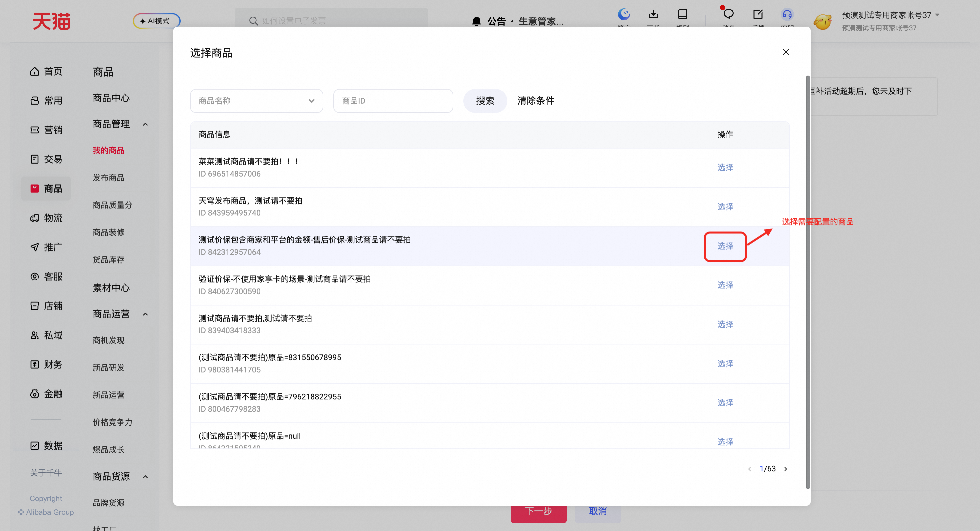The image size is (980, 531).
Task: Open 商品质量分 menu item
Action: tap(113, 205)
